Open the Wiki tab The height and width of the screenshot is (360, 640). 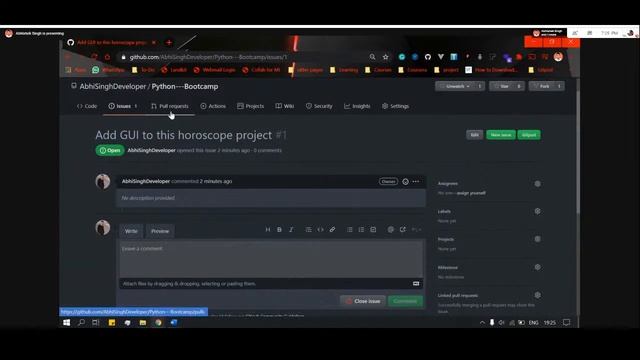coord(285,106)
